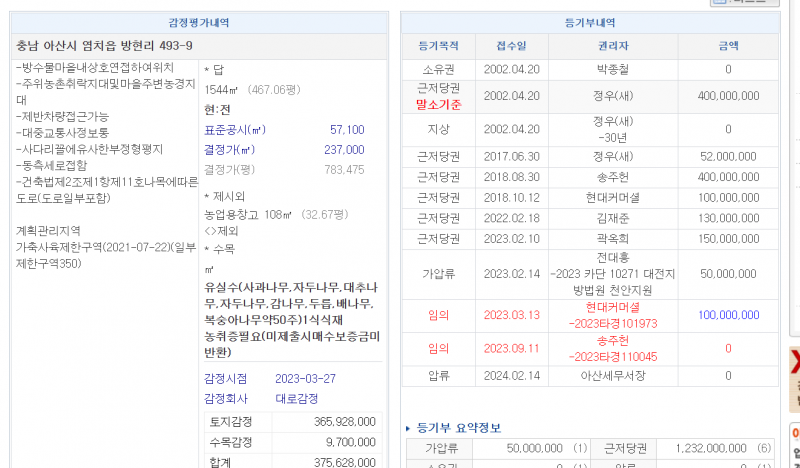Click the arrow bullet beside 등기부 요약정보

point(408,428)
